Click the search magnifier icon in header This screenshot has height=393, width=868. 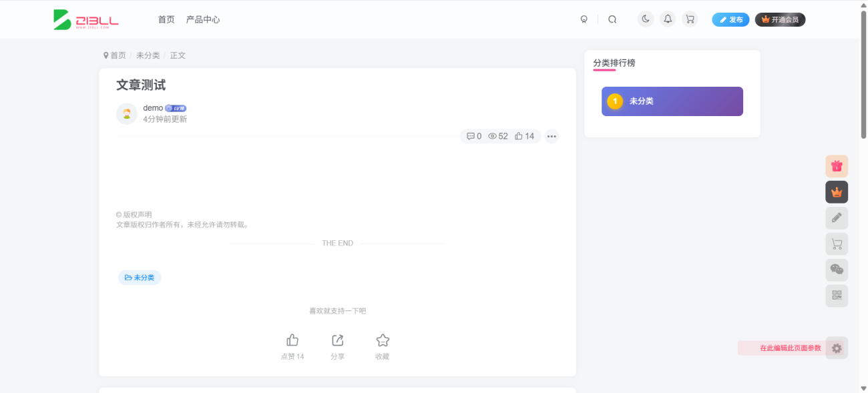[x=612, y=19]
